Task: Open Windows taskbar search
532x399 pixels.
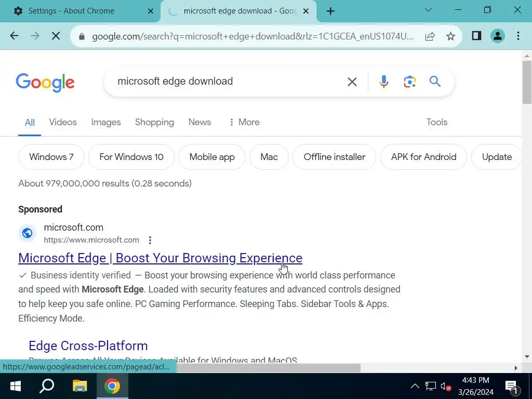Action: click(x=47, y=386)
